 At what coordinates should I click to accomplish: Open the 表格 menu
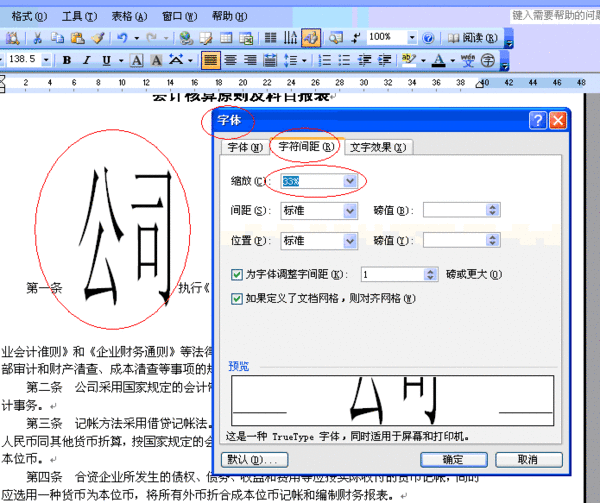point(129,16)
